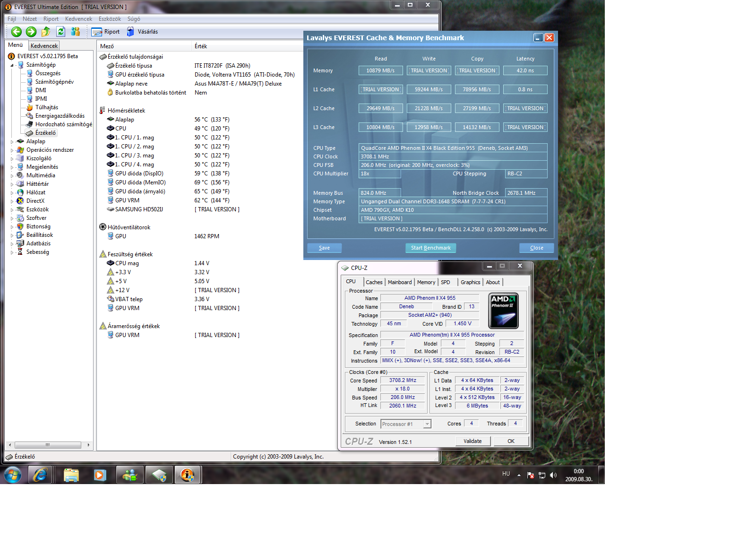Click the Beállítások tree icon

[x=20, y=235]
